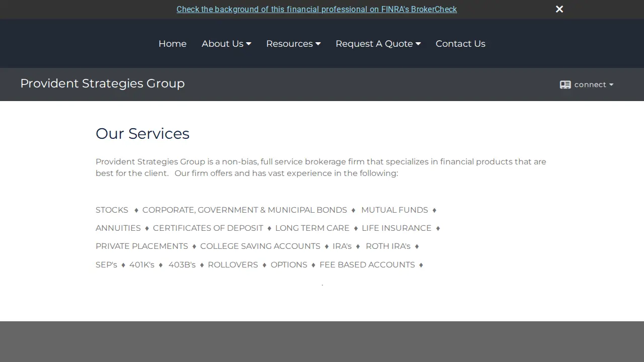Click the STOCKS service text
The width and height of the screenshot is (644, 362).
(112, 210)
